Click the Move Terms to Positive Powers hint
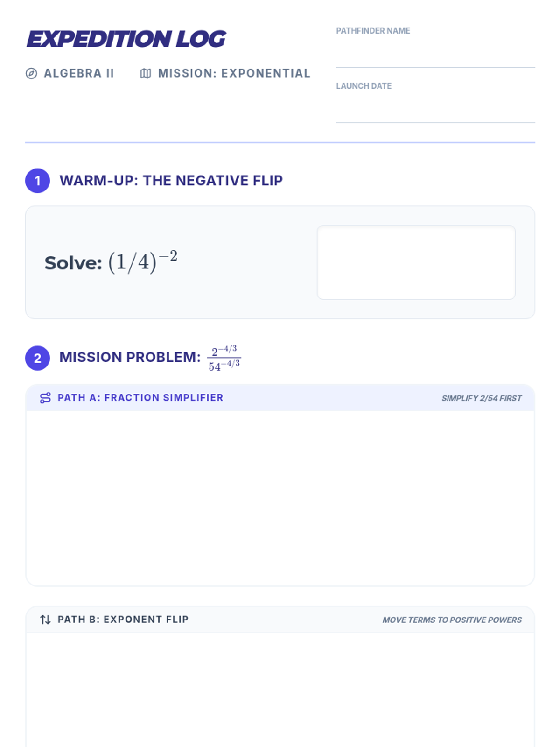Viewport: 560px width, 747px height. [x=452, y=620]
